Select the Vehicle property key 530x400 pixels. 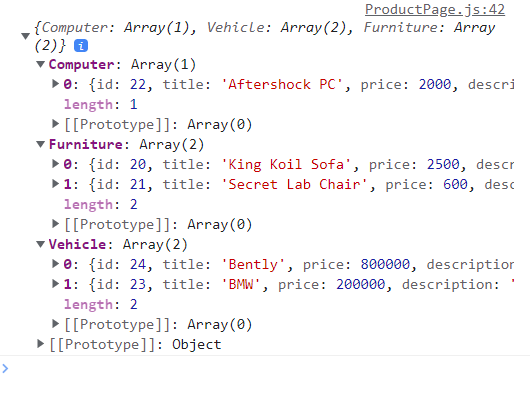point(77,244)
